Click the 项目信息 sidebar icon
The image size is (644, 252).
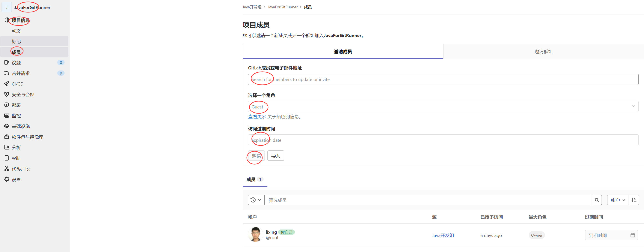(6, 20)
